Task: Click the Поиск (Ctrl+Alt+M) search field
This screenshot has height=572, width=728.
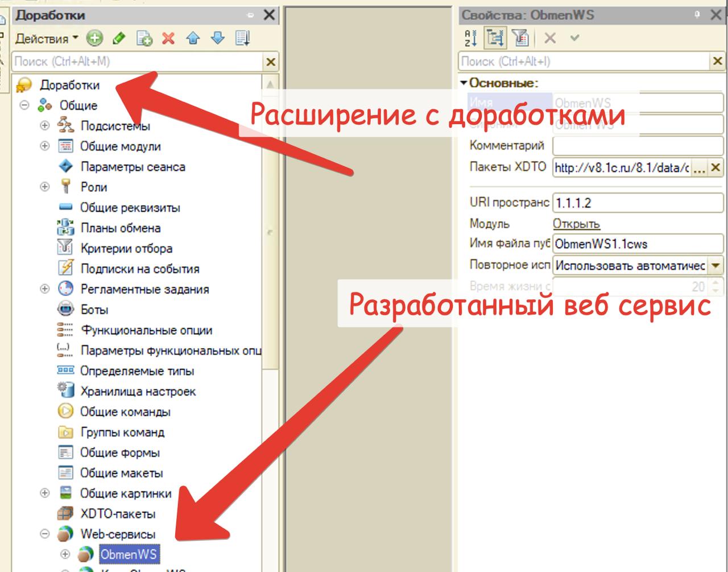Action: click(137, 61)
